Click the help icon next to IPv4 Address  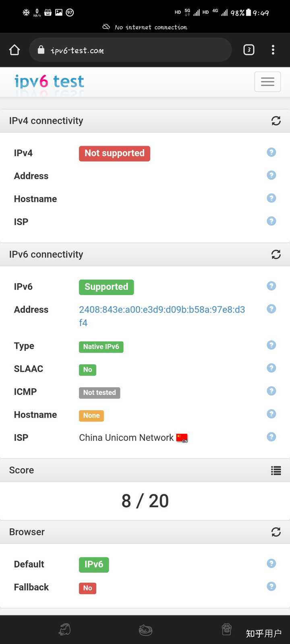point(271,175)
